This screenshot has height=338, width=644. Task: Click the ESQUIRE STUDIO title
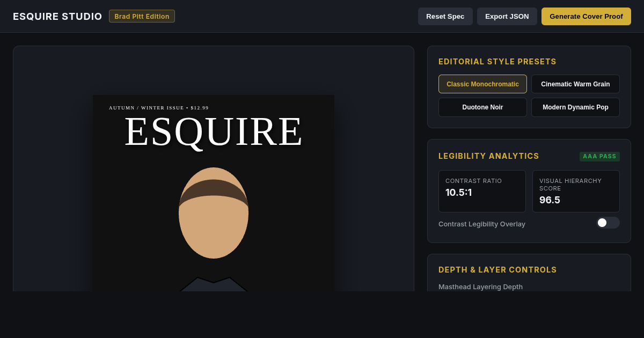point(57,17)
